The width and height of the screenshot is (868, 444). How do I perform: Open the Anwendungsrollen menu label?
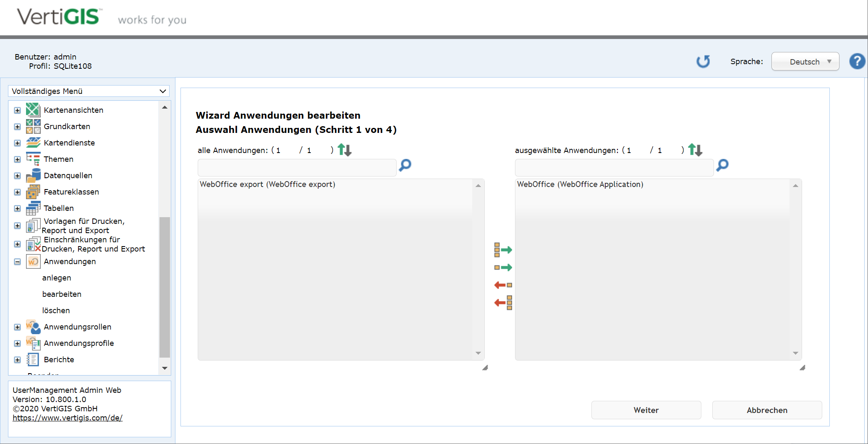(x=78, y=327)
